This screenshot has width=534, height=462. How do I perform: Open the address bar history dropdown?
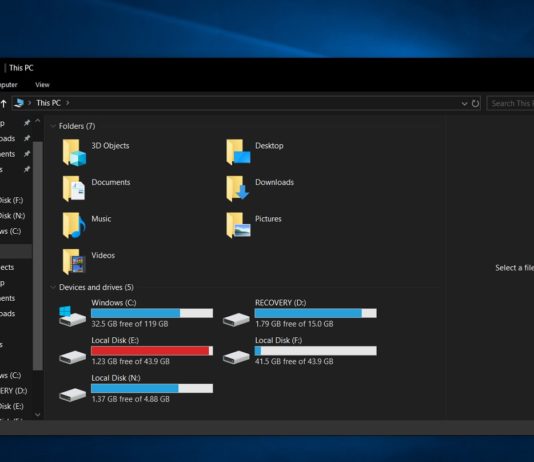pyautogui.click(x=464, y=103)
